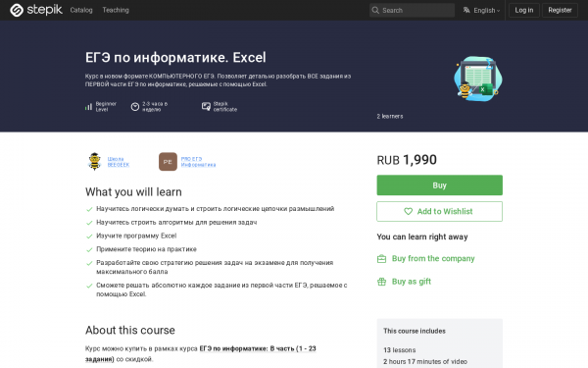Click the heart icon in Add to Wishlist
Image resolution: width=588 pixels, height=368 pixels.
408,211
